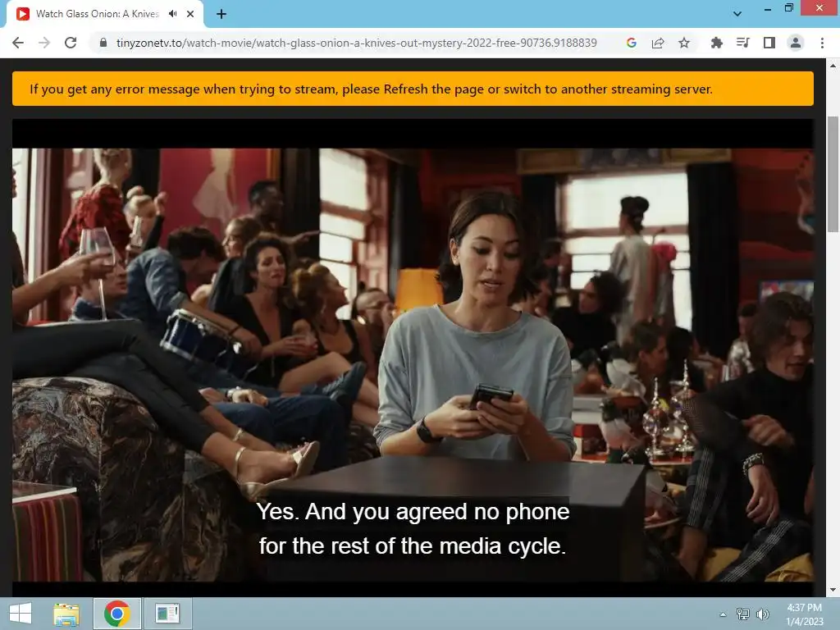Viewport: 840px width, 630px height.
Task: Click the share page icon
Action: pos(658,43)
